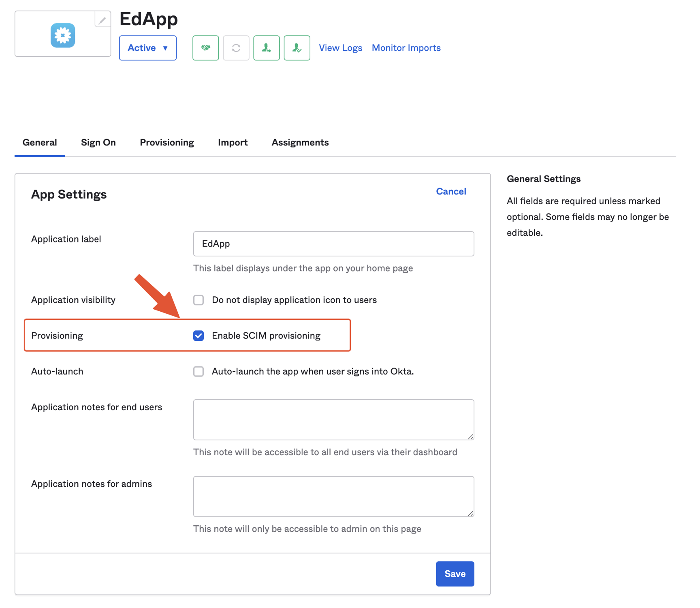The height and width of the screenshot is (608, 700).
Task: Select the Import tab
Action: point(233,142)
